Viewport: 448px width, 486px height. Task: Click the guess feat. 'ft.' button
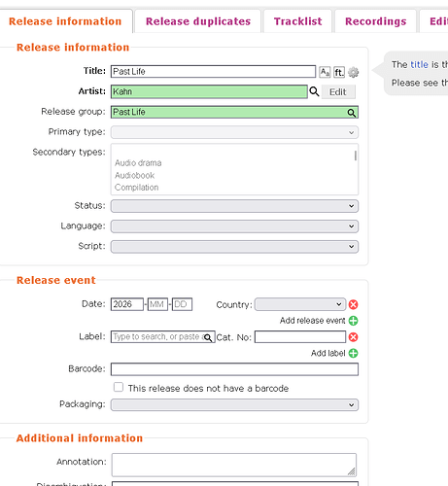339,72
